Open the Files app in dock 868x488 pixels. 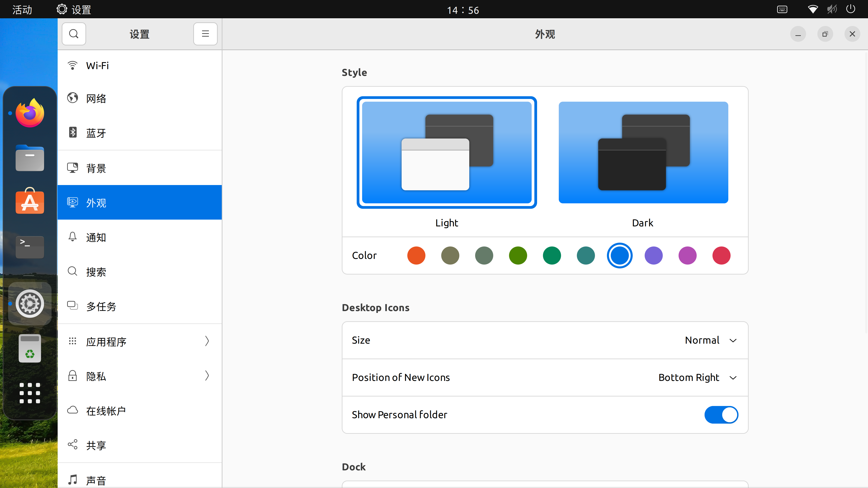[x=30, y=158]
